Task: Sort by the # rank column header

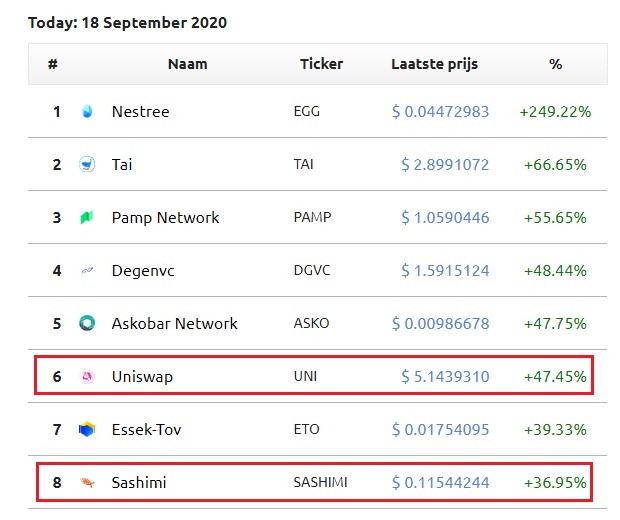Action: tap(52, 64)
